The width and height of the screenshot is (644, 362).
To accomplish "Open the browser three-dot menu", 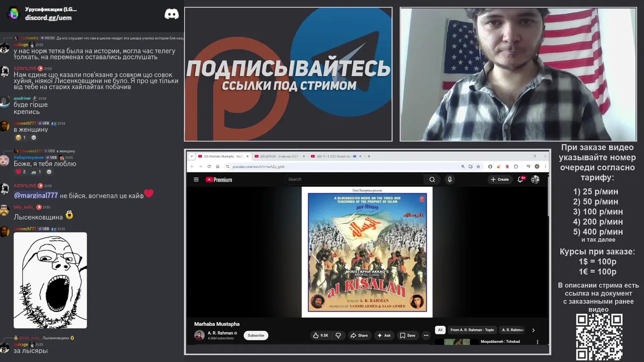I will tap(545, 166).
